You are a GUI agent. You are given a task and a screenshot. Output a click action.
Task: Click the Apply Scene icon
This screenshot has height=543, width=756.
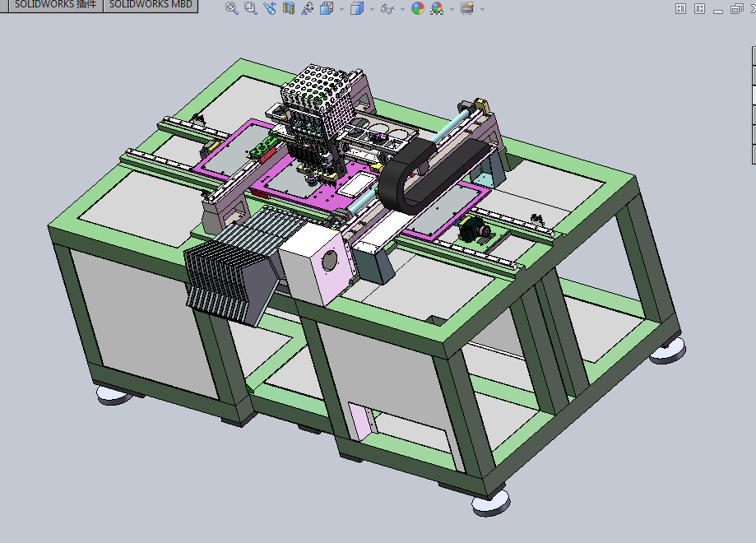point(438,8)
